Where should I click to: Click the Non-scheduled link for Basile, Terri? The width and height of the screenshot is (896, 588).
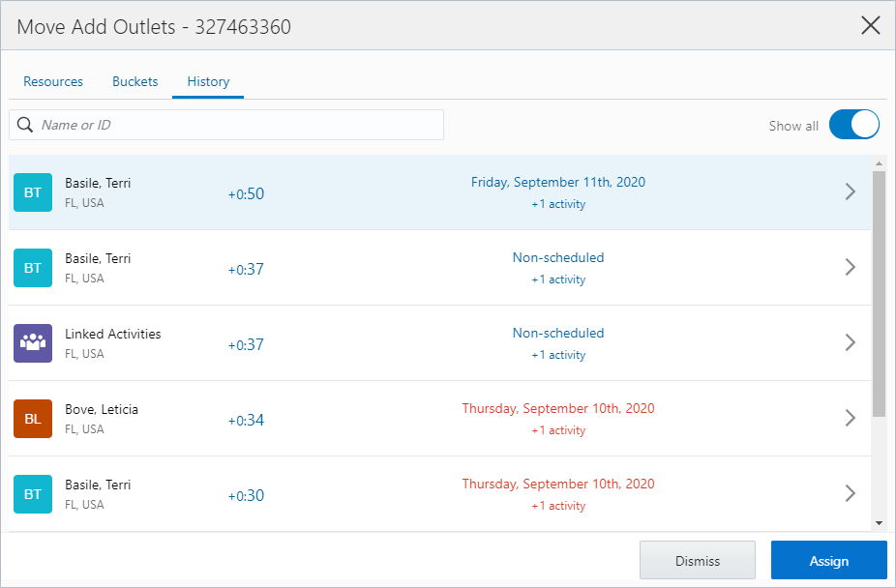[x=558, y=257]
